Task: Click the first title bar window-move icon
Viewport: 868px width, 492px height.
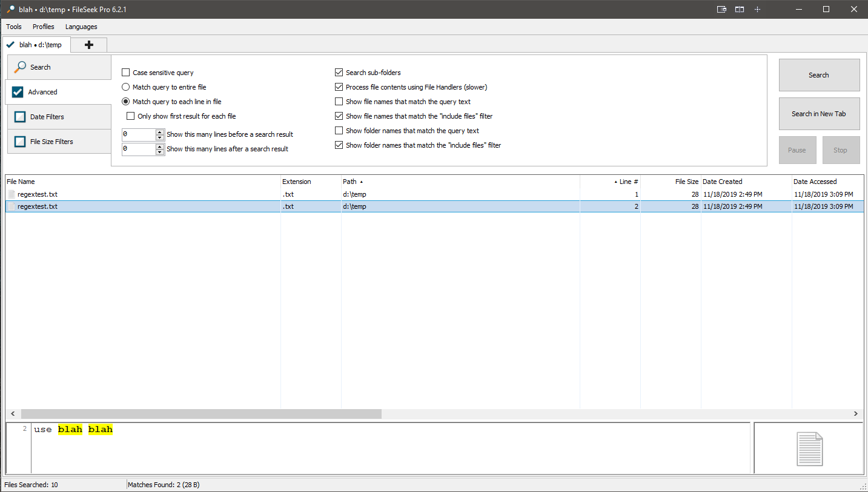Action: (x=721, y=9)
